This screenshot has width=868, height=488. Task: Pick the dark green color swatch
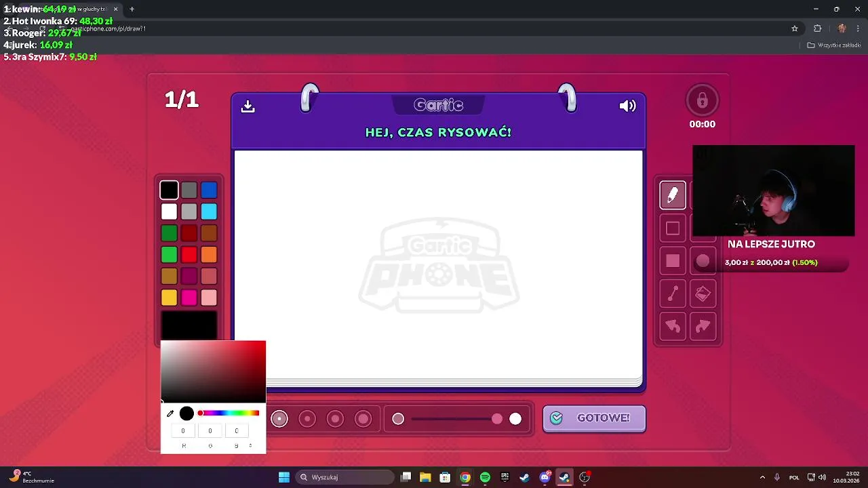pyautogui.click(x=169, y=234)
